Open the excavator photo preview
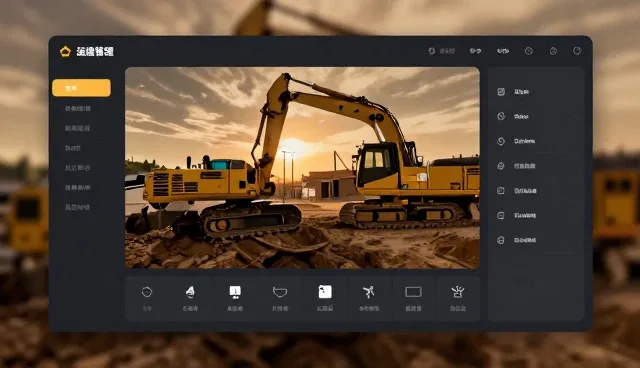 pos(302,168)
